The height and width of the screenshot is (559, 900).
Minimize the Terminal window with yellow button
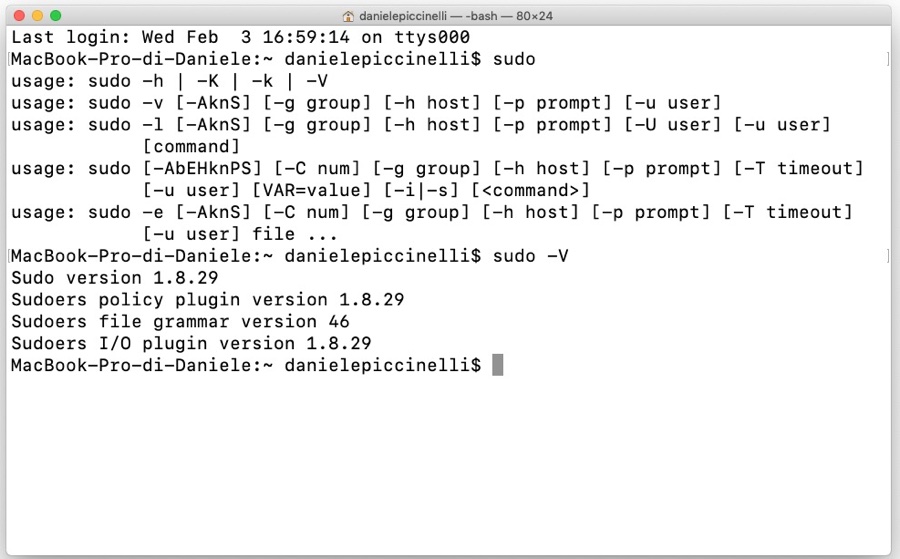tap(38, 16)
